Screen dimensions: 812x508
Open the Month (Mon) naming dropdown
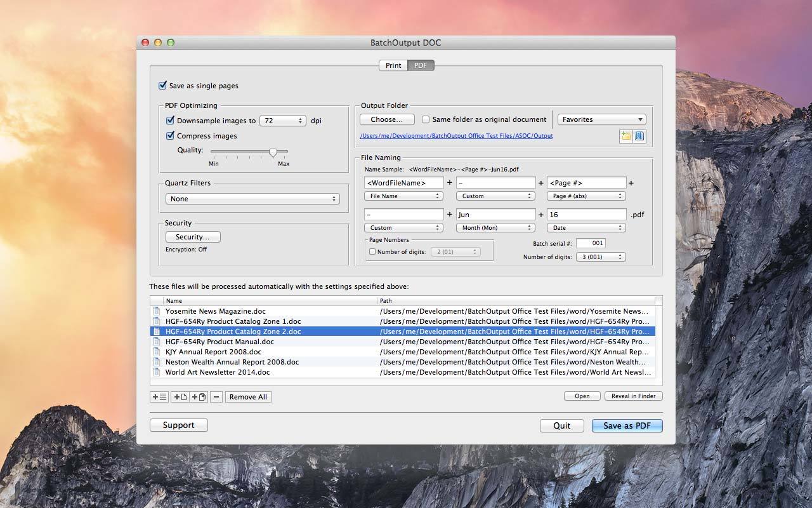[x=495, y=227]
